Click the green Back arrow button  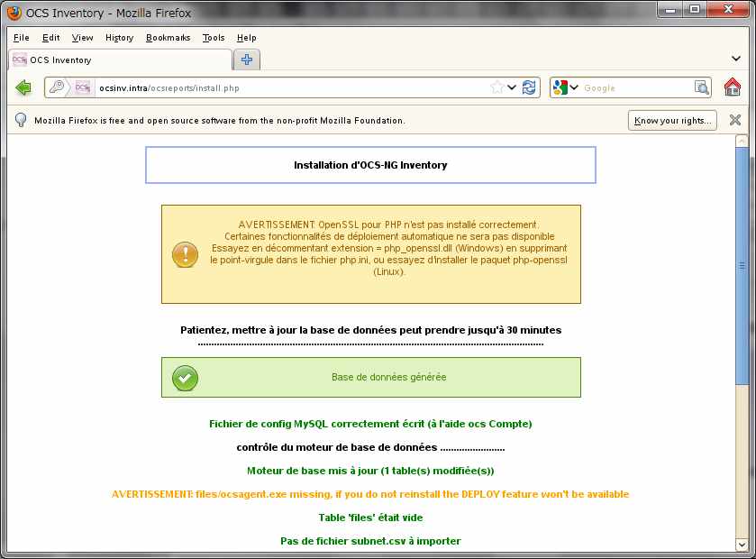point(23,87)
